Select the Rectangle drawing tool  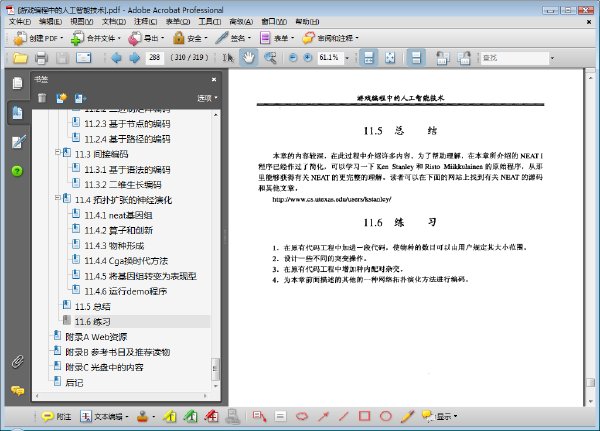[364, 416]
